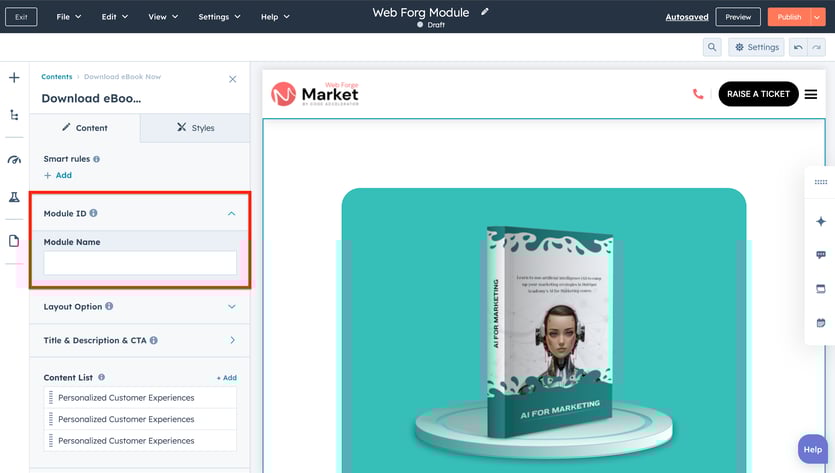Open the Publish dropdown arrow
This screenshot has width=835, height=473.
(817, 17)
